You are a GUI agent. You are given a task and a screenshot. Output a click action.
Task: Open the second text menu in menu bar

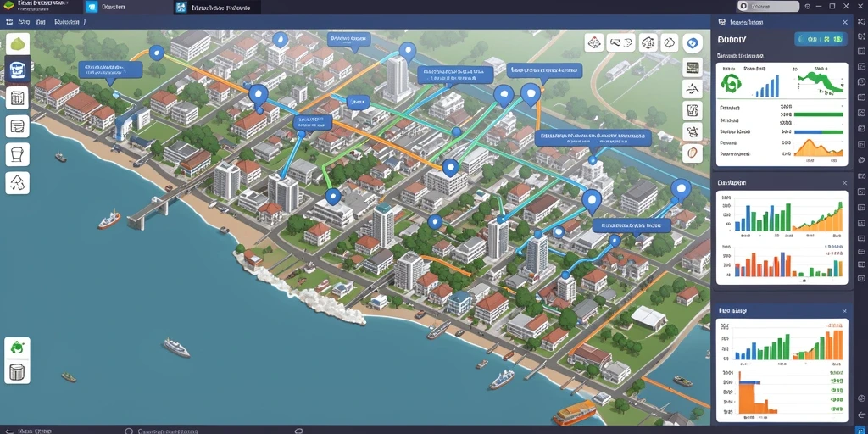coord(40,22)
